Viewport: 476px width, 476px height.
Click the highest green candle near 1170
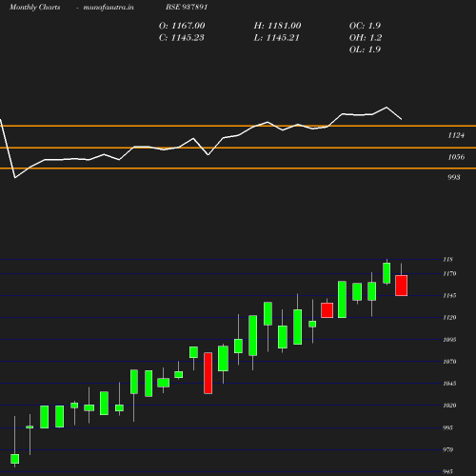387,273
